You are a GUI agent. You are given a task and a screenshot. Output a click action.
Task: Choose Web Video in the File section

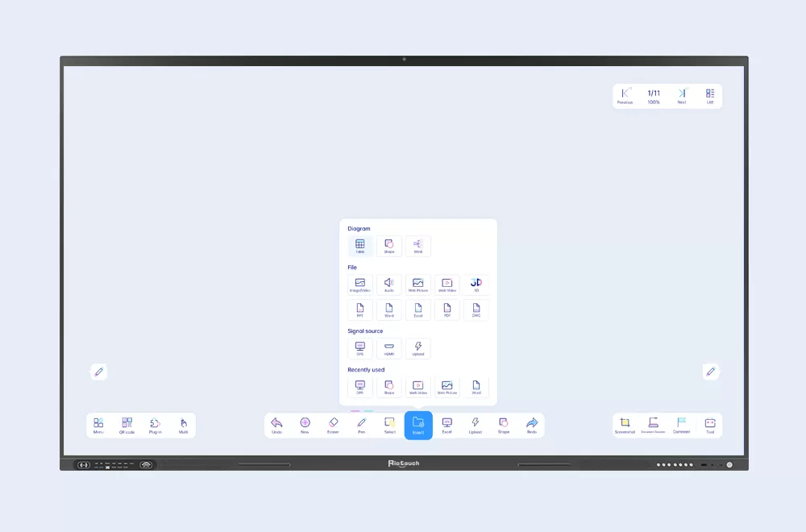(x=447, y=285)
